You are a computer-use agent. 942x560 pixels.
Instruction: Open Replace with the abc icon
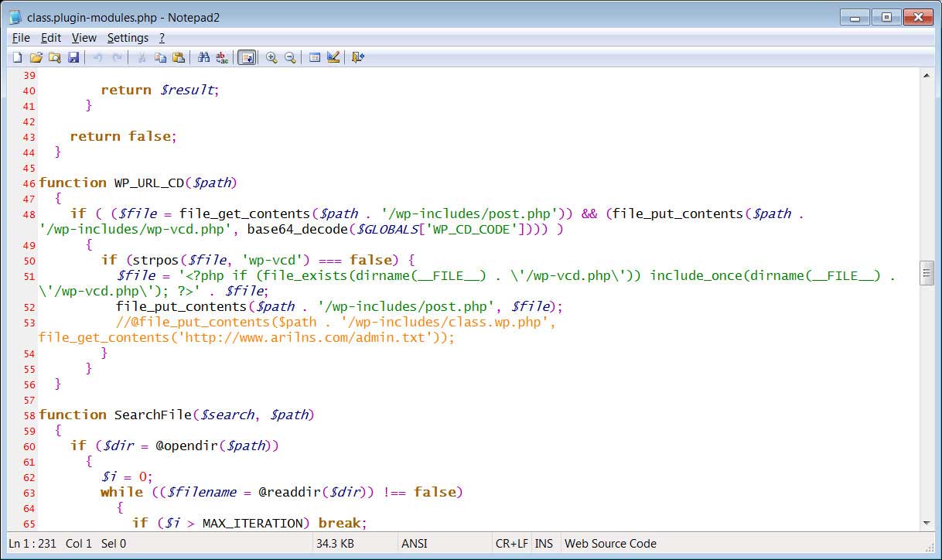tap(222, 57)
